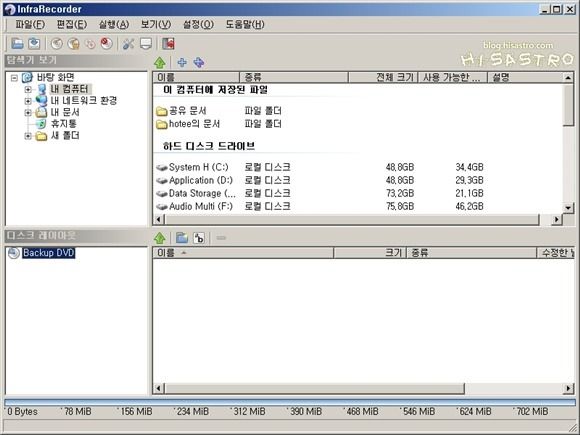Open configuration with the tools icon
Image resolution: width=580 pixels, height=435 pixels.
tap(128, 44)
